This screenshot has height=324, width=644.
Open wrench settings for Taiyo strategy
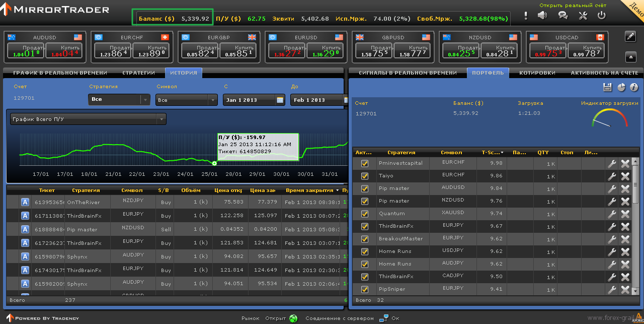(x=612, y=176)
